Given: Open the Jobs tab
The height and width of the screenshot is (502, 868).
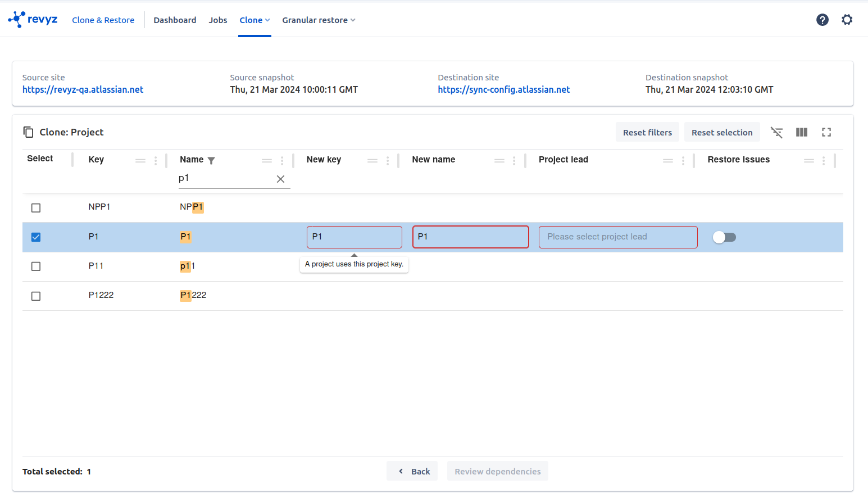Looking at the screenshot, I should click(218, 20).
